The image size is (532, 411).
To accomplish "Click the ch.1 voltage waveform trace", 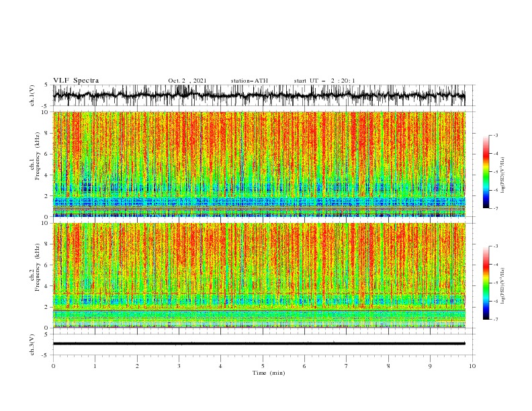I will [259, 95].
